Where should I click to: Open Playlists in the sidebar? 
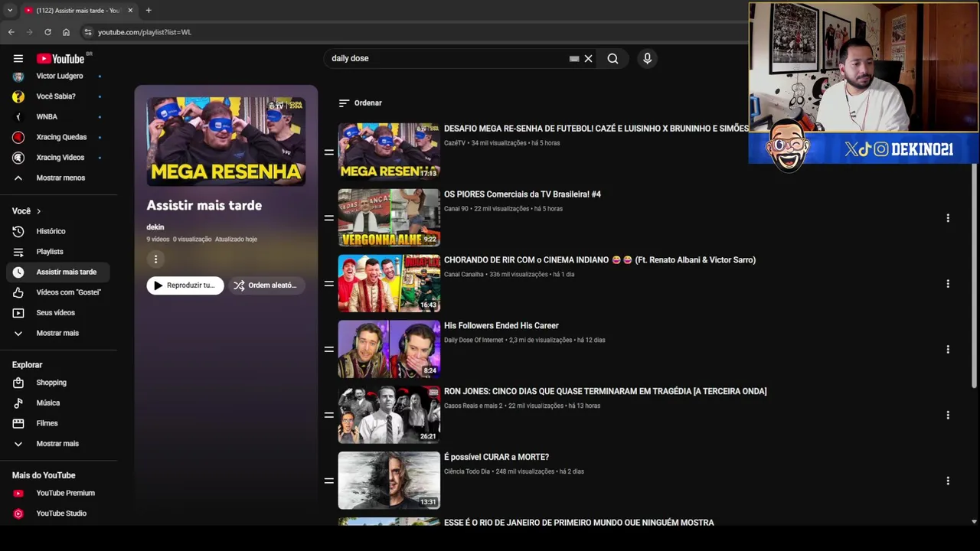coord(57,252)
